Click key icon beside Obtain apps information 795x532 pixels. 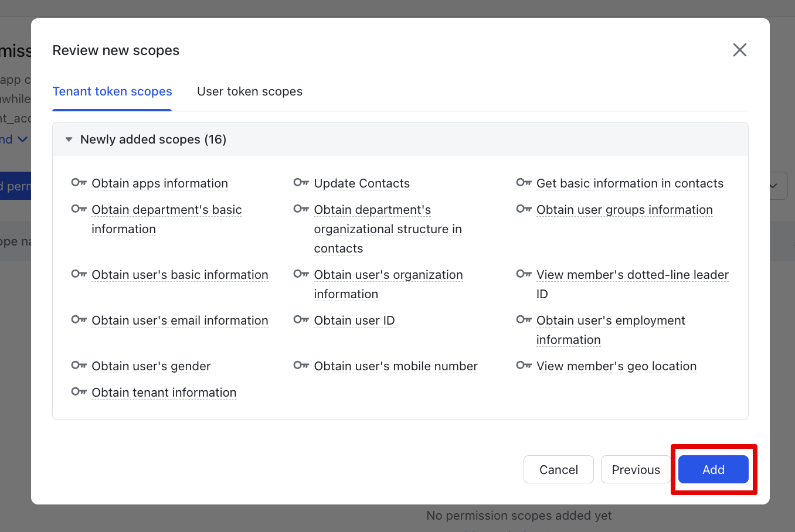(79, 183)
